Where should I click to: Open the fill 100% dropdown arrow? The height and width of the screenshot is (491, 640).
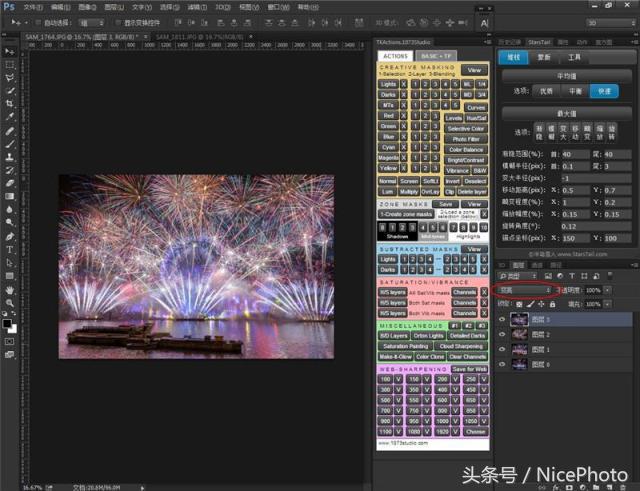tap(608, 304)
